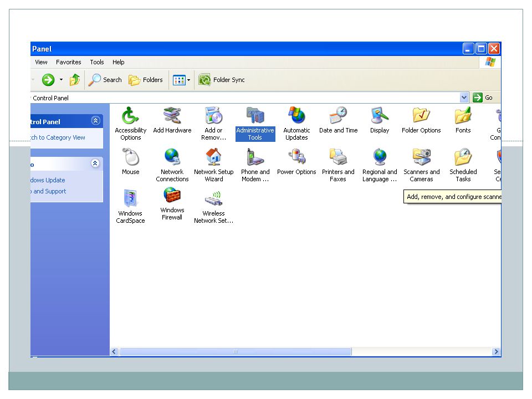Click the scroll left arrow
Screen dimensions: 532x399
114,352
